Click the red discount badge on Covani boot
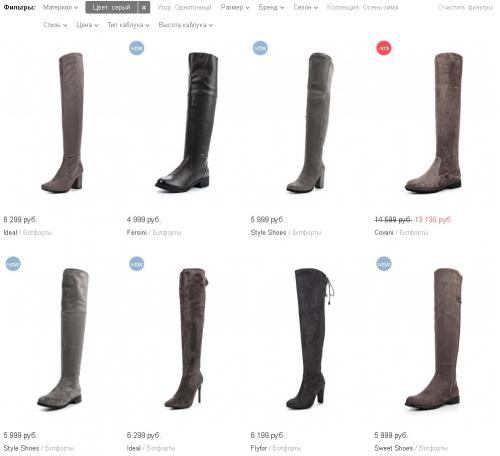500x456 pixels. point(384,48)
